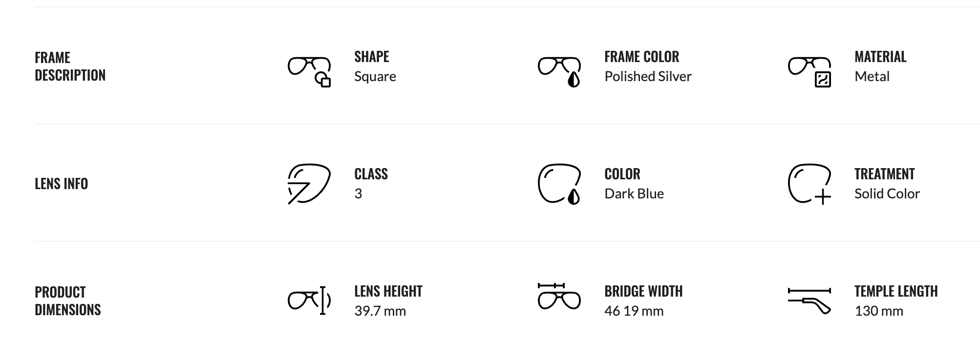Click the lens class icon
Viewport: 980px width, 345px height.
(x=309, y=184)
